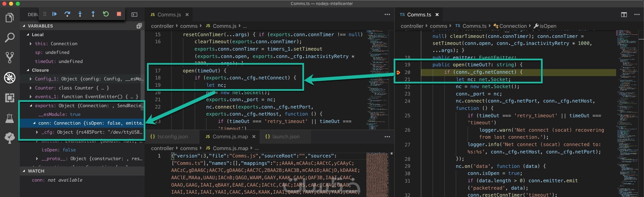
Task: Split the Comms.ts editor
Action: [x=624, y=14]
